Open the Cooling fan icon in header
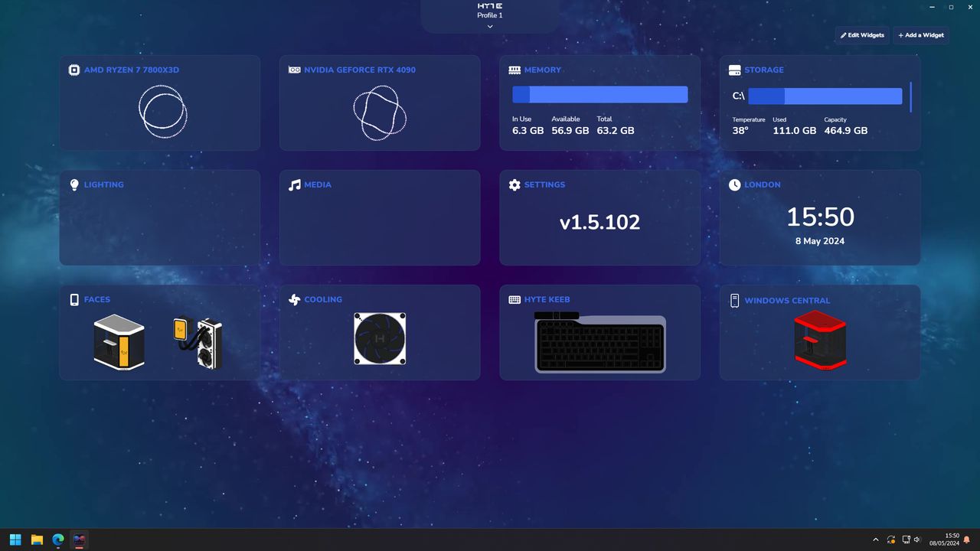The height and width of the screenshot is (551, 980). pyautogui.click(x=294, y=299)
